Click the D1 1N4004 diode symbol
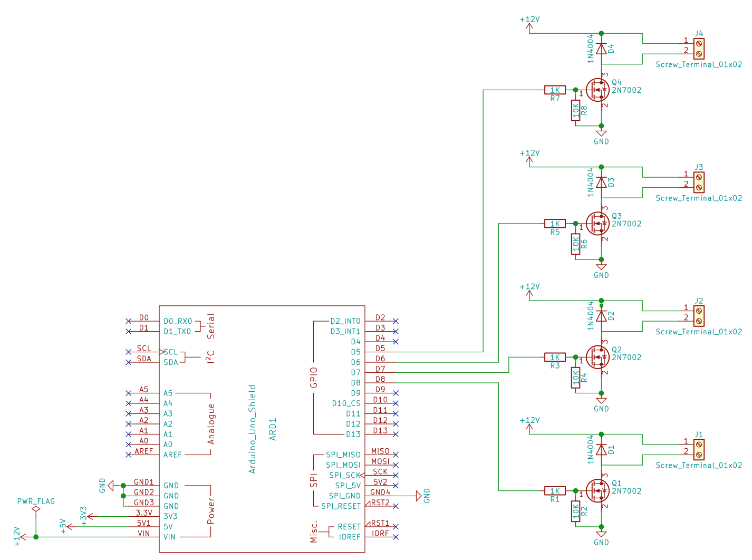Image resolution: width=752 pixels, height=560 pixels. tap(601, 450)
